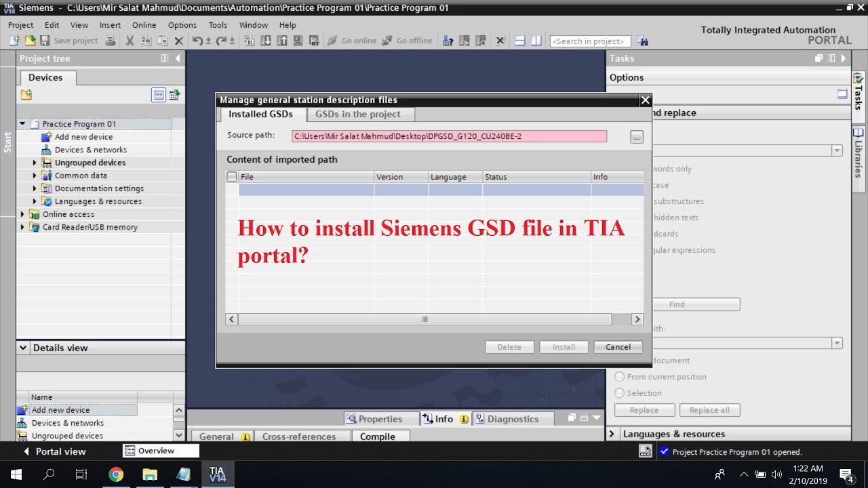Open Google Chrome from taskbar

point(116,474)
